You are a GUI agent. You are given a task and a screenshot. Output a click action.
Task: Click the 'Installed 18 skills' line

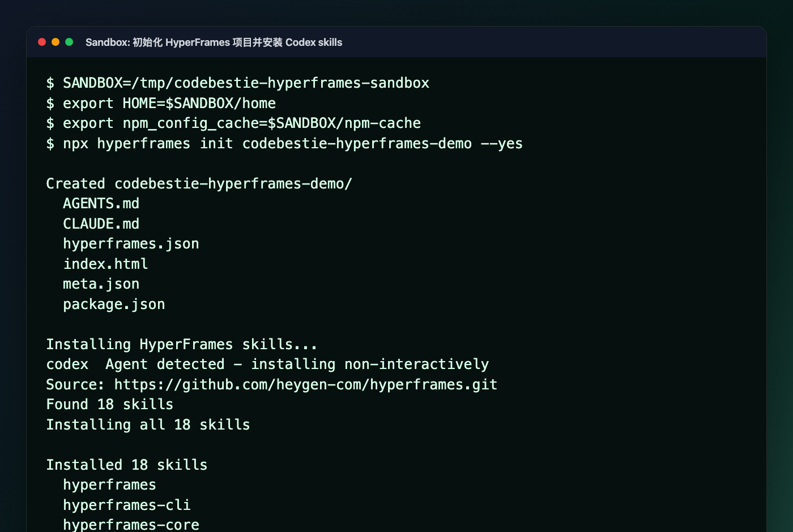tap(127, 465)
